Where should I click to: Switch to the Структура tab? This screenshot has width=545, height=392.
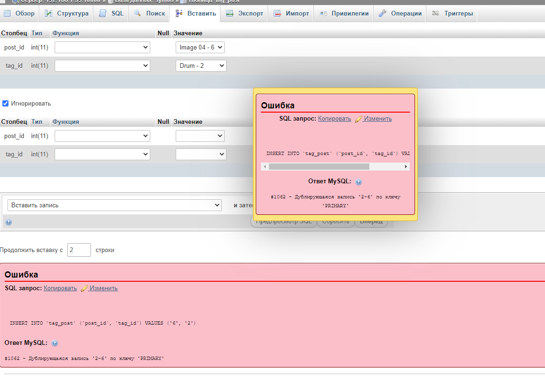[67, 14]
